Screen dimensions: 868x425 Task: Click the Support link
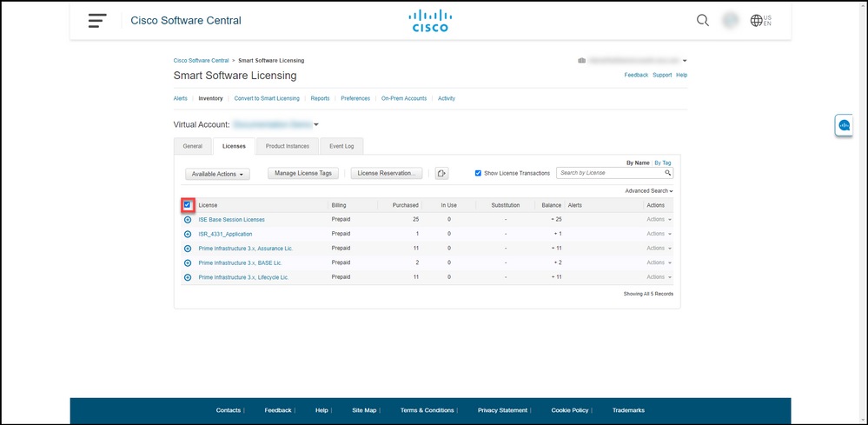point(662,75)
